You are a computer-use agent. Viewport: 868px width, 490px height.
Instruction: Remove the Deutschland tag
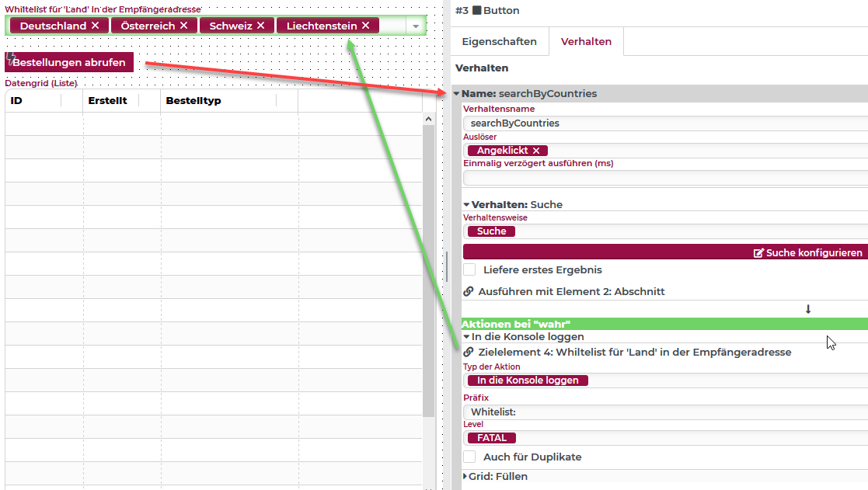pos(95,26)
